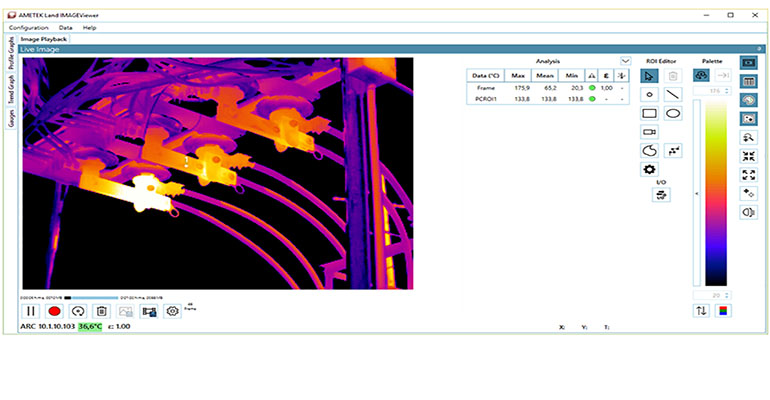
Task: Open the I/O configuration button
Action: [x=661, y=195]
